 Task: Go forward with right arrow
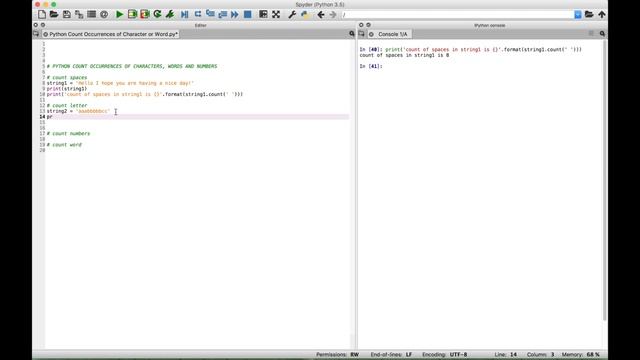(333, 14)
